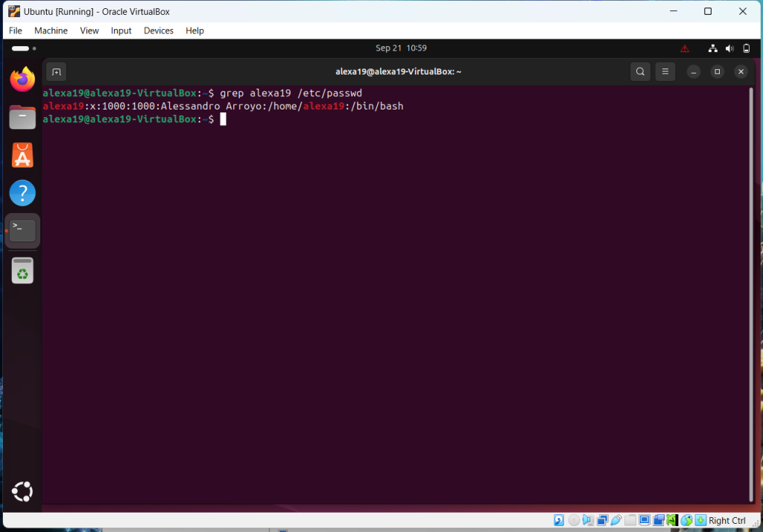Open the VirtualBox Input menu

[x=121, y=31]
